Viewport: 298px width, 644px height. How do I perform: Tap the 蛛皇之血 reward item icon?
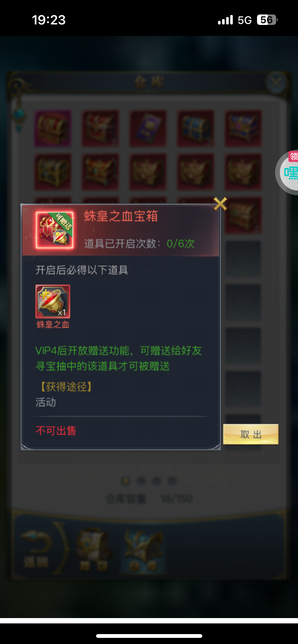point(53,301)
